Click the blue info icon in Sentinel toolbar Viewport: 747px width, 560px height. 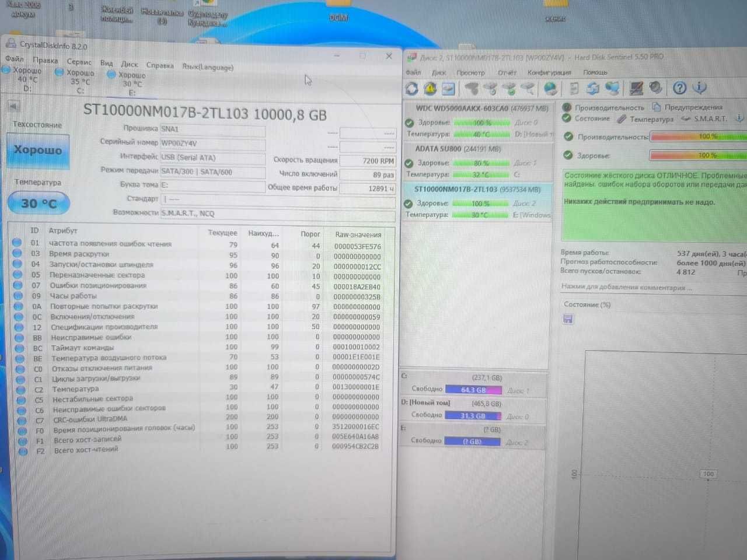[x=699, y=88]
